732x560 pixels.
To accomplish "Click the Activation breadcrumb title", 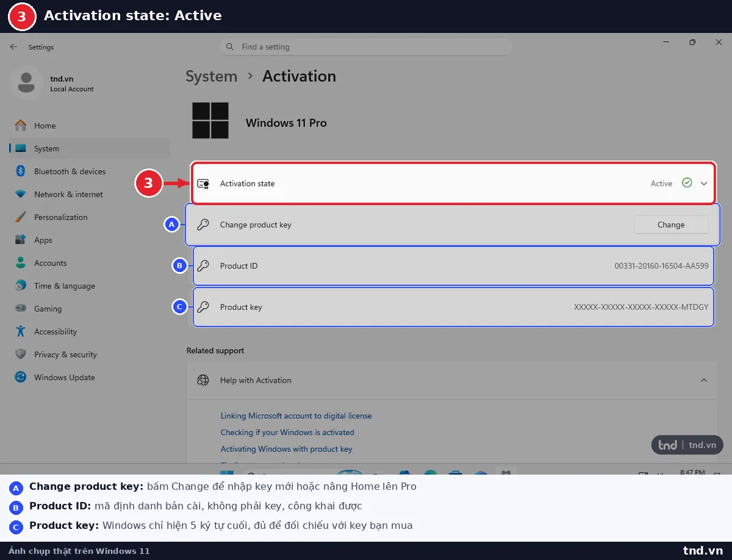I will 299,76.
